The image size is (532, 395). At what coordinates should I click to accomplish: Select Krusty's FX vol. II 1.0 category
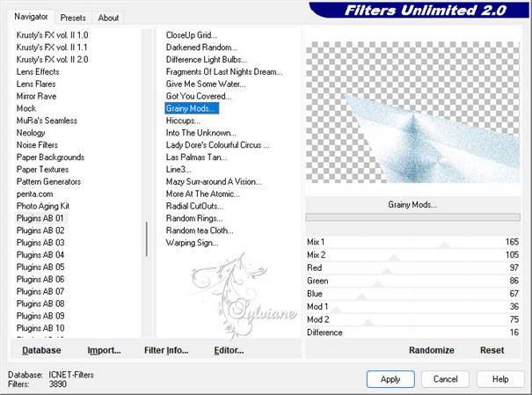pyautogui.click(x=52, y=35)
